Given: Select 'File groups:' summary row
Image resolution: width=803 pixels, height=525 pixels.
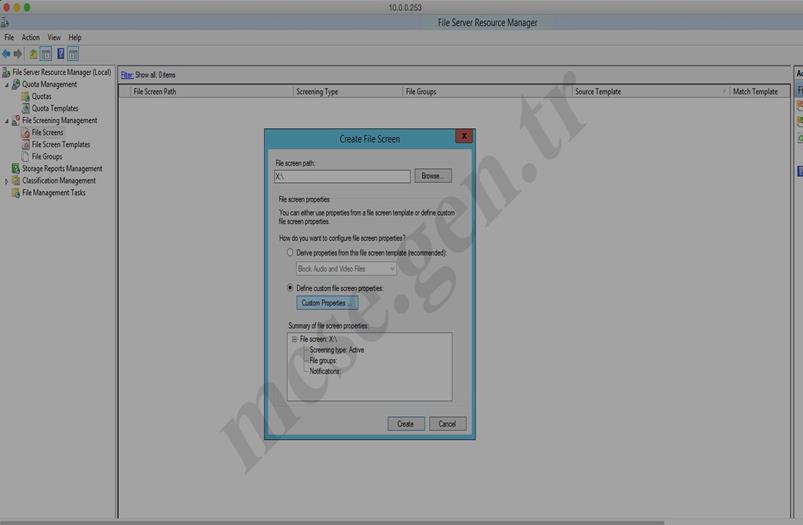Looking at the screenshot, I should 323,361.
